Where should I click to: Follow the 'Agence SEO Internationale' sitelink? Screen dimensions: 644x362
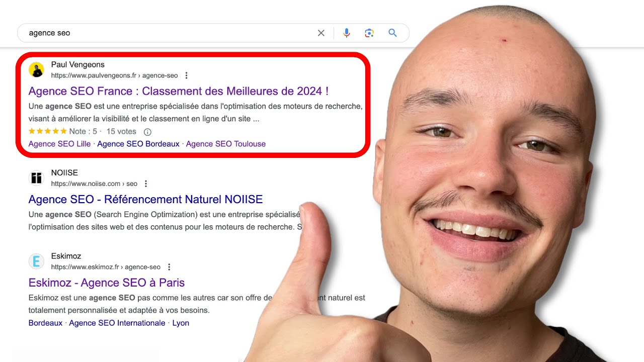pos(117,323)
